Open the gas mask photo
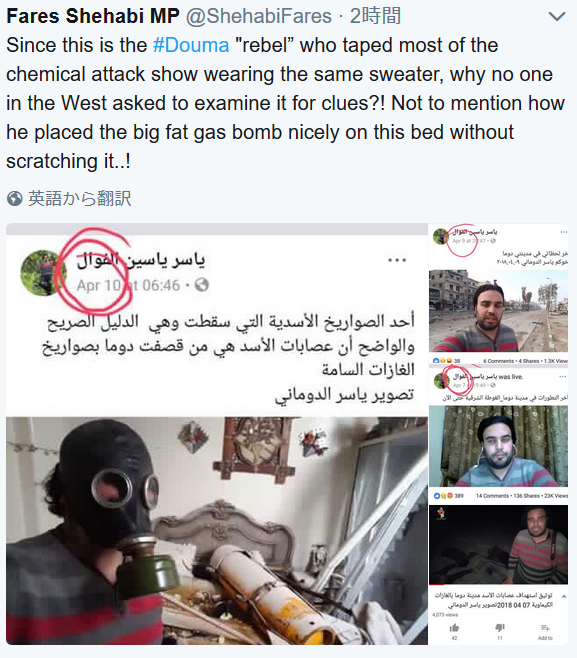 tap(217, 530)
